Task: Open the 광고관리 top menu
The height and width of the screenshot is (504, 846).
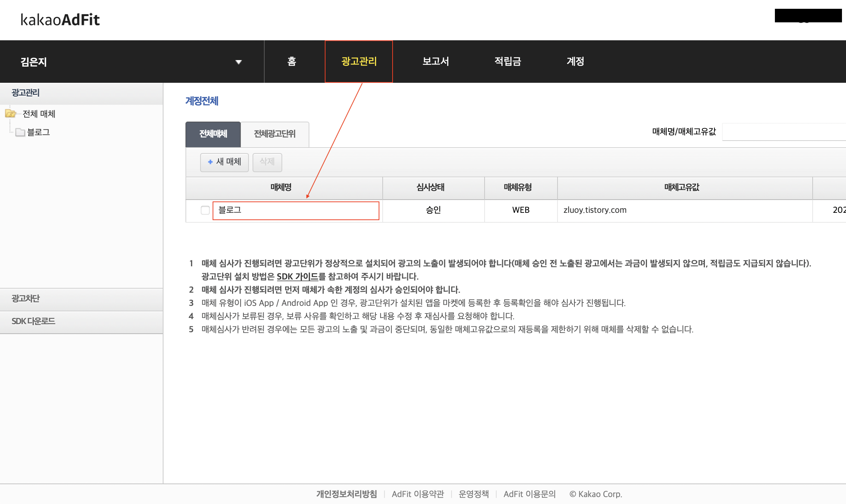Action: tap(359, 62)
